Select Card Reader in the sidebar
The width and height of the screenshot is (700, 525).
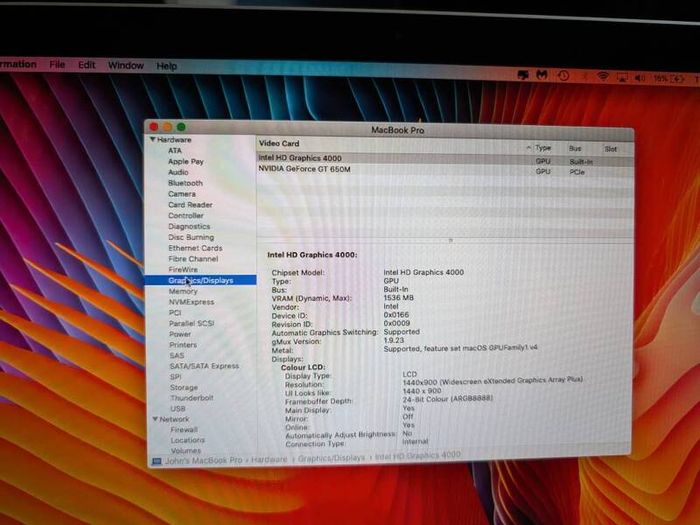(190, 205)
